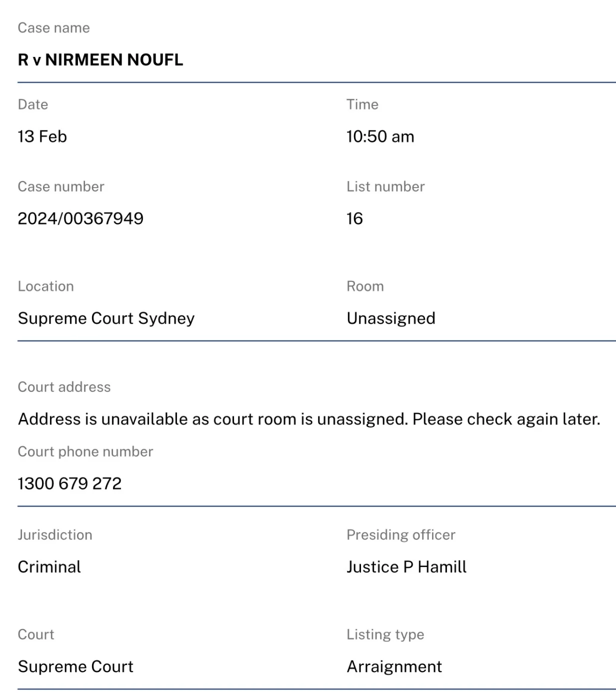The width and height of the screenshot is (616, 700).
Task: Click the Court address label
Action: tap(64, 387)
